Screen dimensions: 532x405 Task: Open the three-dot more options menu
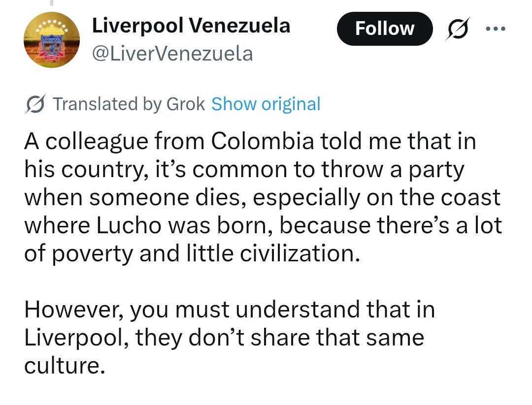pos(495,29)
